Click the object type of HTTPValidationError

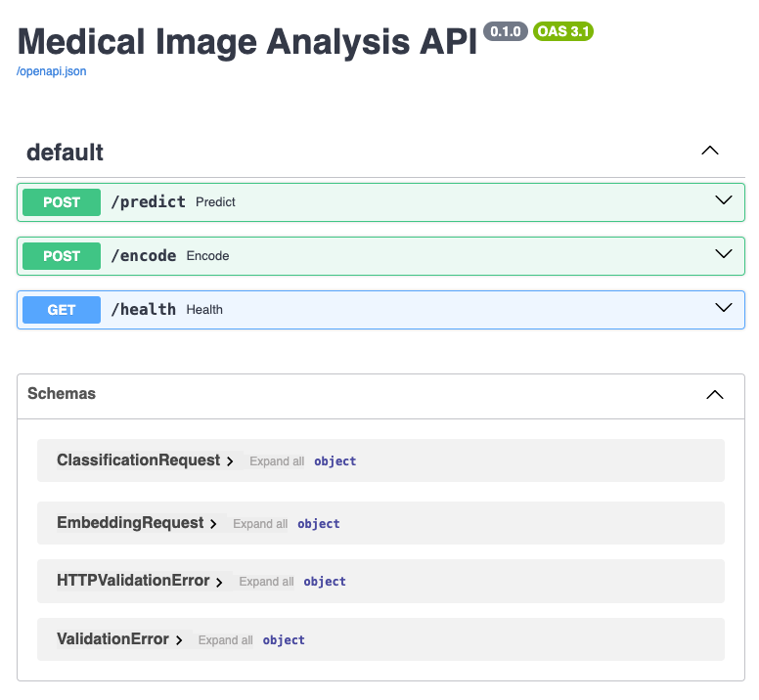pyautogui.click(x=325, y=582)
